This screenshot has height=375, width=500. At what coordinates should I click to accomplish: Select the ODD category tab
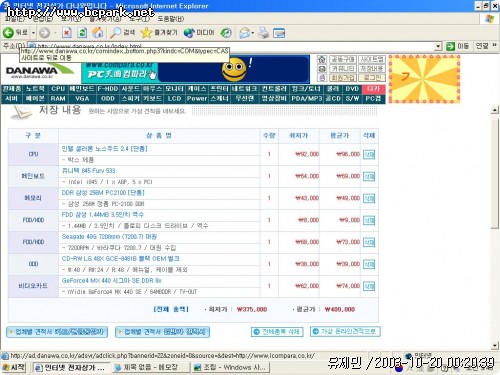click(x=108, y=98)
